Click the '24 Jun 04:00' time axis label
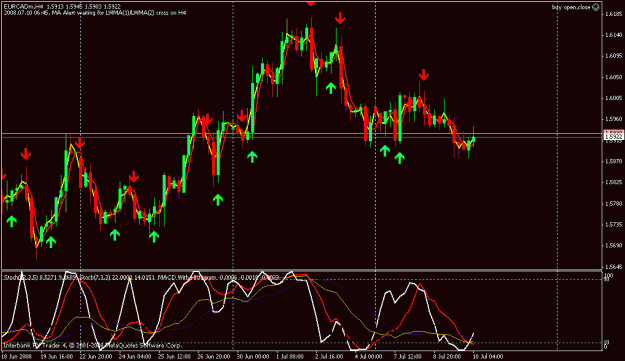The height and width of the screenshot is (361, 625). point(135,356)
